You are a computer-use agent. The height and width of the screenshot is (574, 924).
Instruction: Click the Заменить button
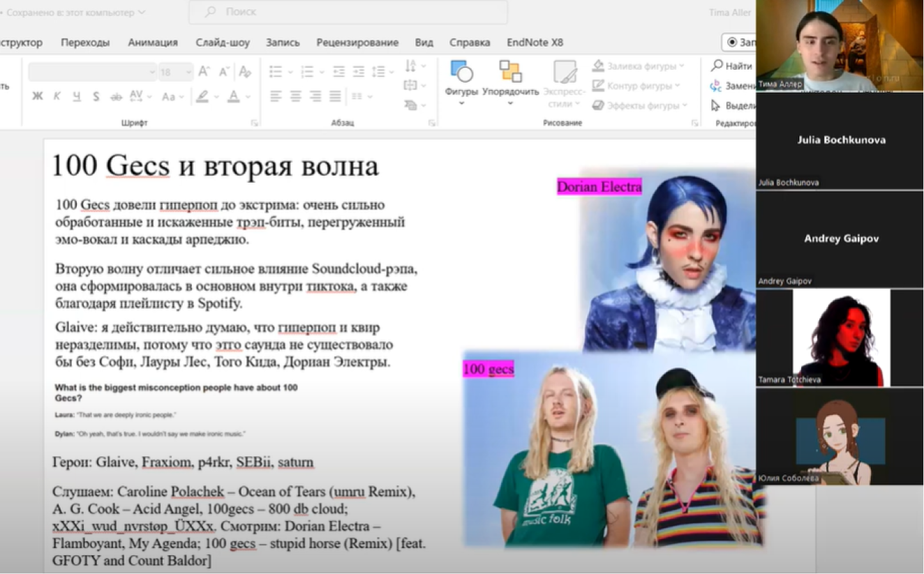(x=733, y=86)
